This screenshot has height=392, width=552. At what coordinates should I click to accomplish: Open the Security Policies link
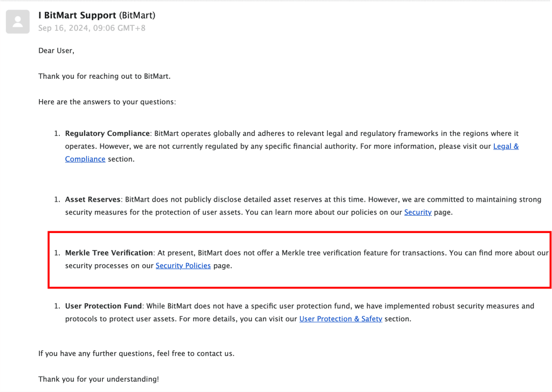(183, 266)
